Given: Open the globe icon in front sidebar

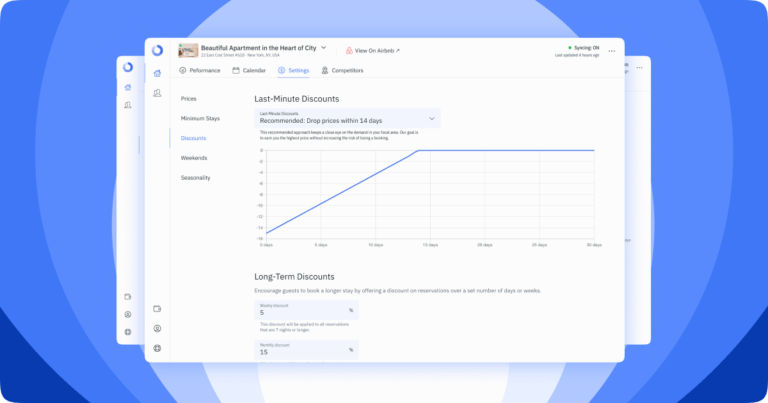Looking at the screenshot, I should (x=157, y=348).
